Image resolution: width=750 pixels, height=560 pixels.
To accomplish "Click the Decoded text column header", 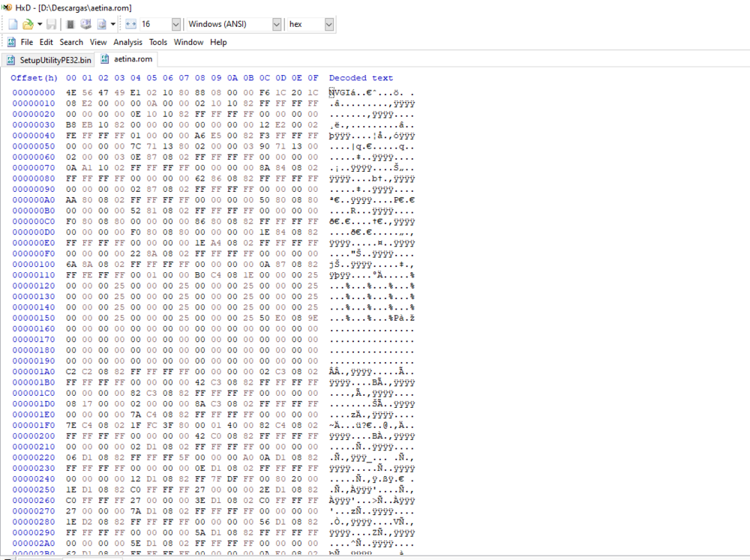I will 361,78.
